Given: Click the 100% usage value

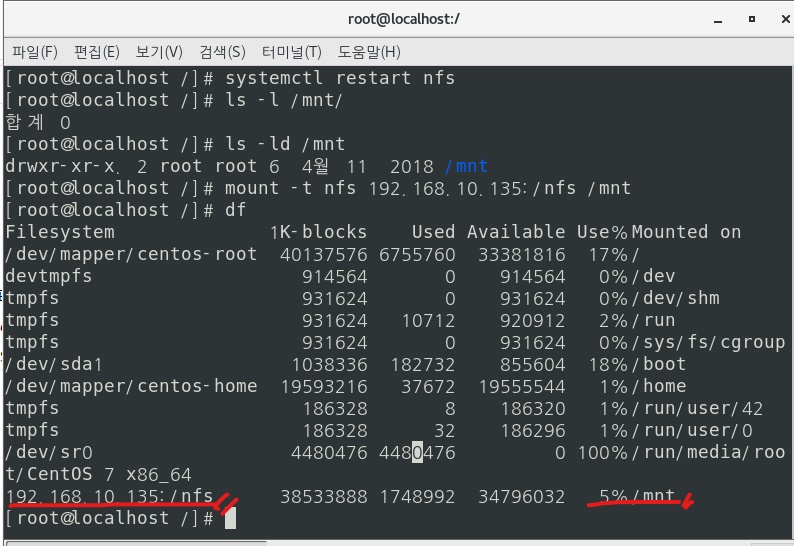Looking at the screenshot, I should pos(602,453).
